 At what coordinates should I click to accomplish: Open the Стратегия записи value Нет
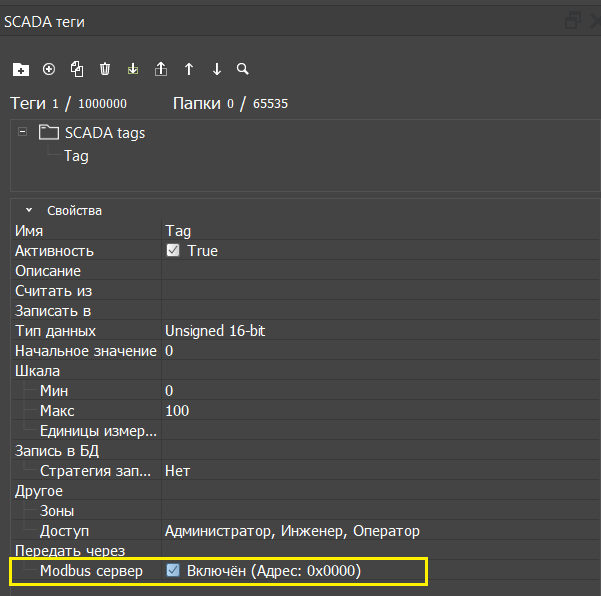click(x=380, y=471)
